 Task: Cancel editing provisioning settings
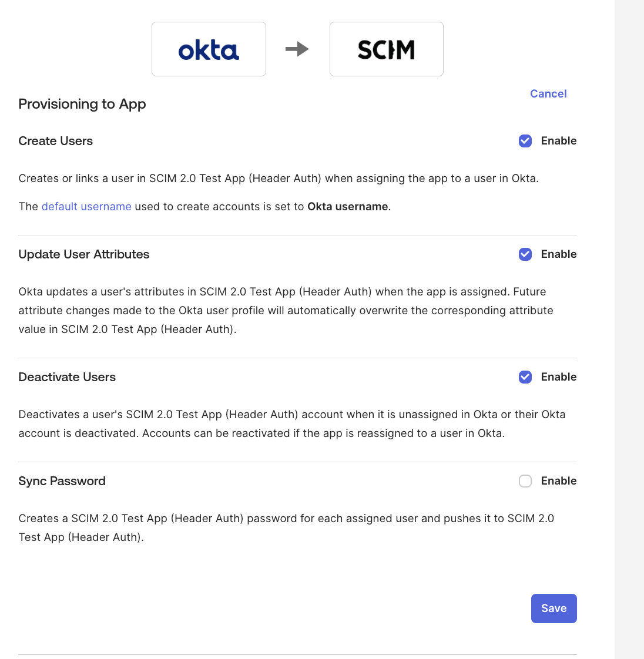point(548,94)
